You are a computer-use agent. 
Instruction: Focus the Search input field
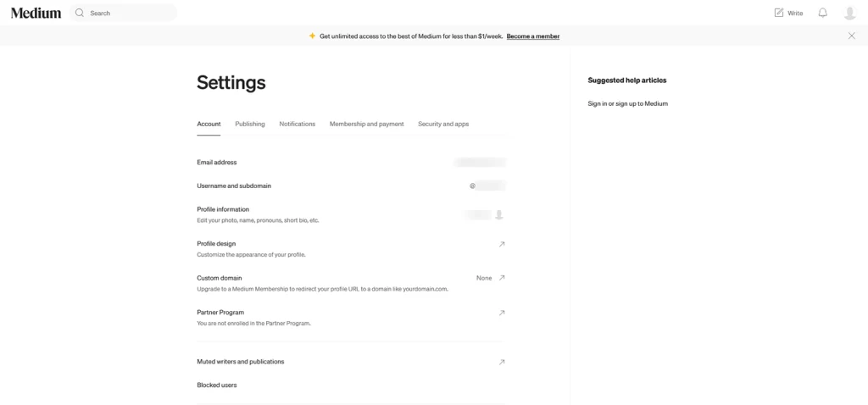pos(127,13)
